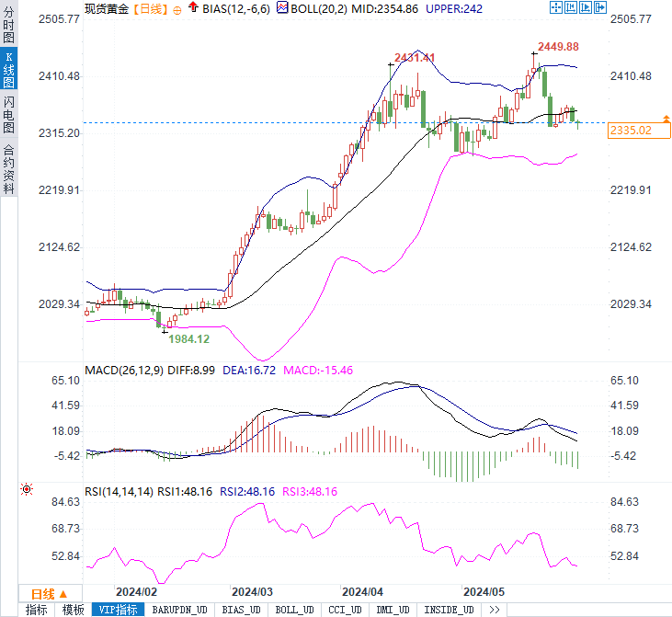
Task: Click the 2024/04 date axis label
Action: point(362,591)
